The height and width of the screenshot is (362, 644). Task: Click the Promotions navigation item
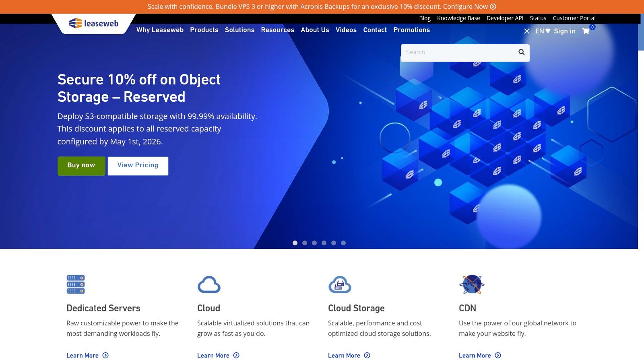pyautogui.click(x=411, y=30)
